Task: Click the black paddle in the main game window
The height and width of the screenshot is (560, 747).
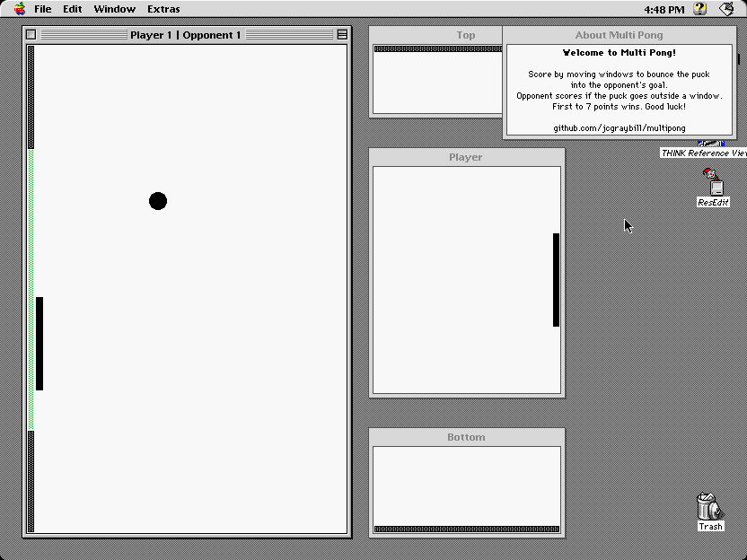Action: (40, 344)
